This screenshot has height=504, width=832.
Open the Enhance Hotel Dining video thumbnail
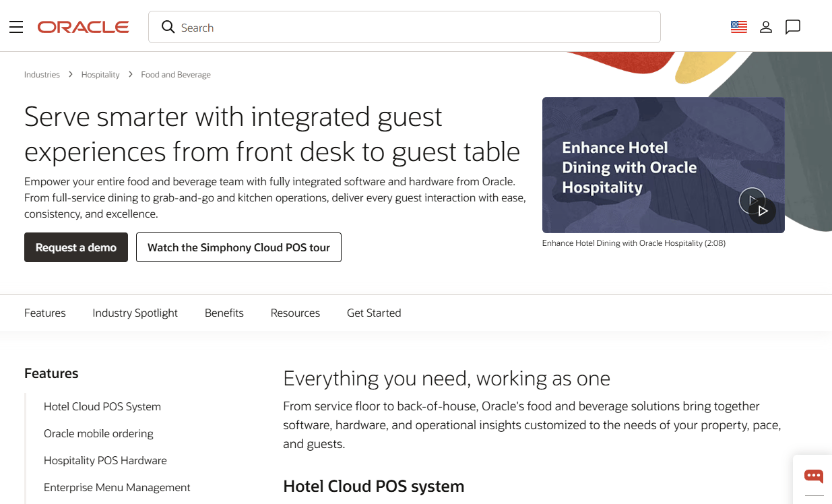[x=663, y=165]
